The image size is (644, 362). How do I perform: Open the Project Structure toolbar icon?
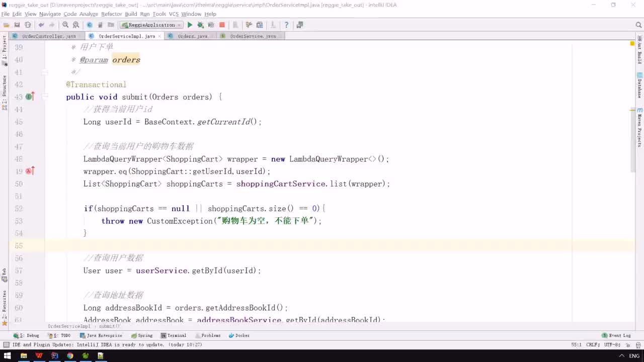[x=260, y=25]
